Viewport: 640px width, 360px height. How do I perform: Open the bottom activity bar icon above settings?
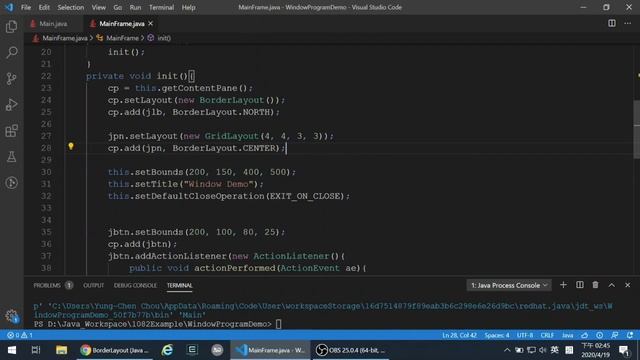pyautogui.click(x=11, y=182)
